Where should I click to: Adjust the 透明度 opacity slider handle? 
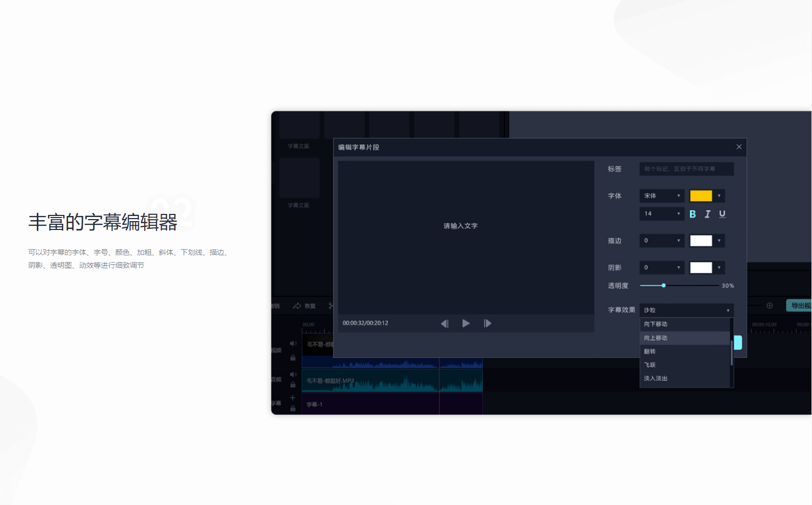click(663, 285)
